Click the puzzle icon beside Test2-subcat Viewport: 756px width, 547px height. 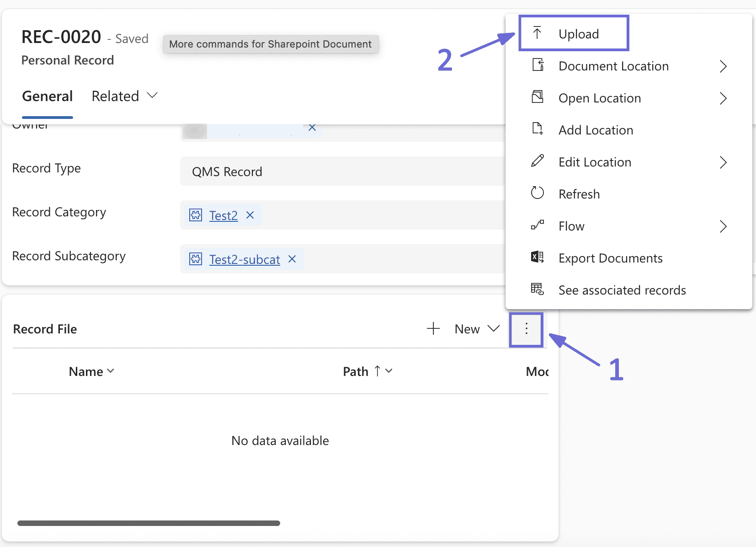coord(196,259)
